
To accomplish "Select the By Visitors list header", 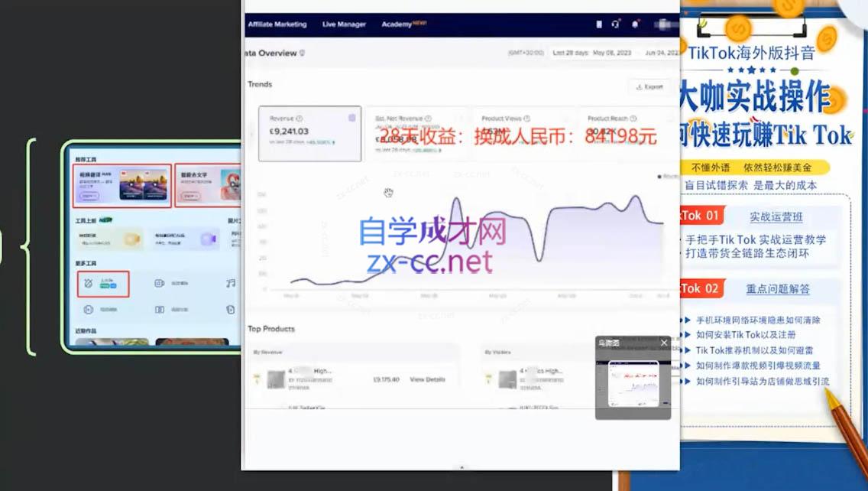I will [497, 352].
